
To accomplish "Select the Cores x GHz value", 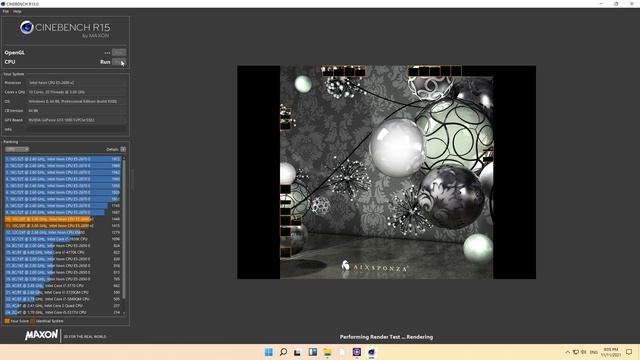I will pos(76,92).
